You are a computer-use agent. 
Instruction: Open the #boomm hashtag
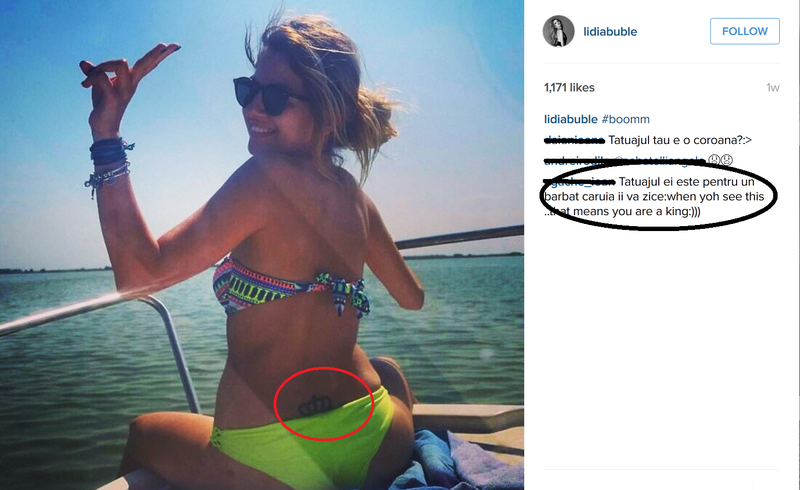point(626,119)
